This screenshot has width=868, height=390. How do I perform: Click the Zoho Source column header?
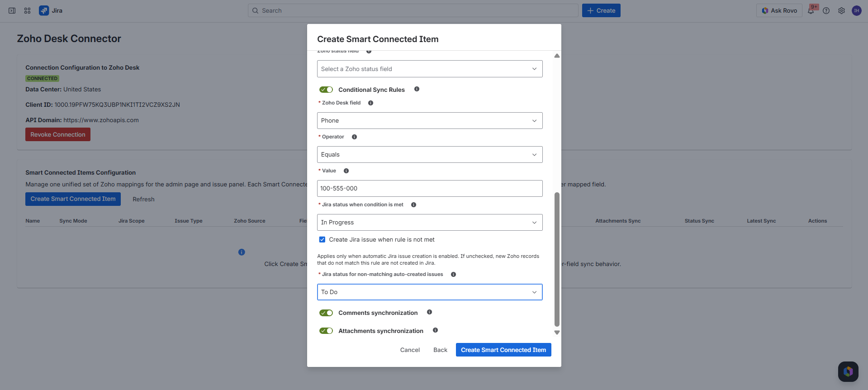coord(250,221)
